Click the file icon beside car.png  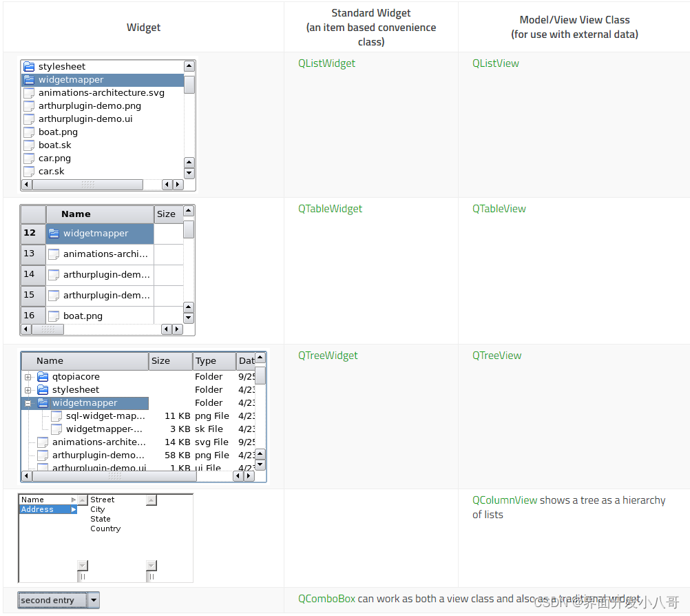click(29, 158)
